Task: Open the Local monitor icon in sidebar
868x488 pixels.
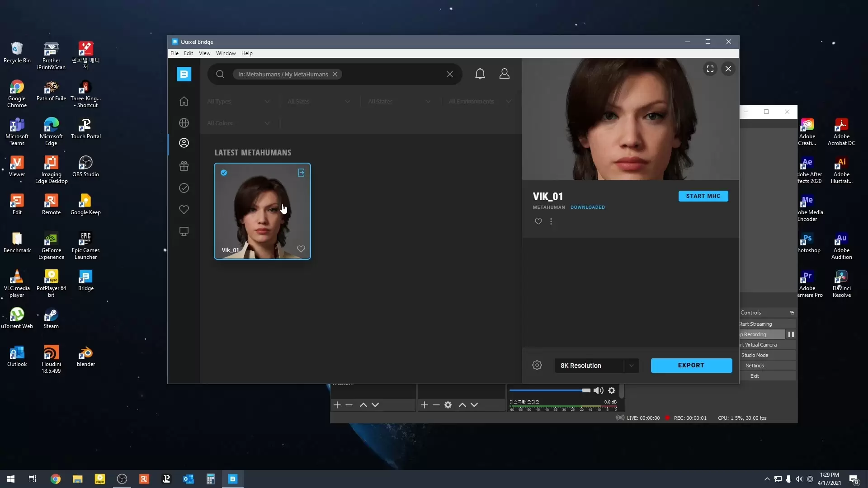Action: (184, 231)
